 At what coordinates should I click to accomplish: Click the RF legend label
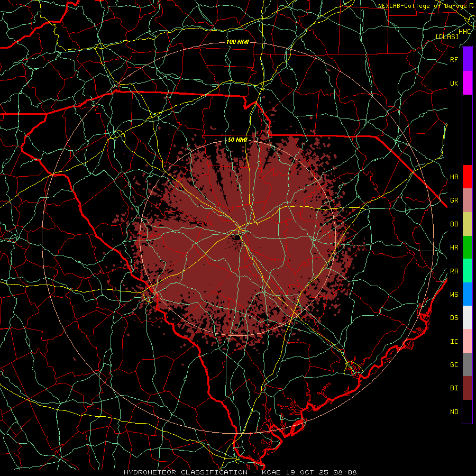(454, 59)
